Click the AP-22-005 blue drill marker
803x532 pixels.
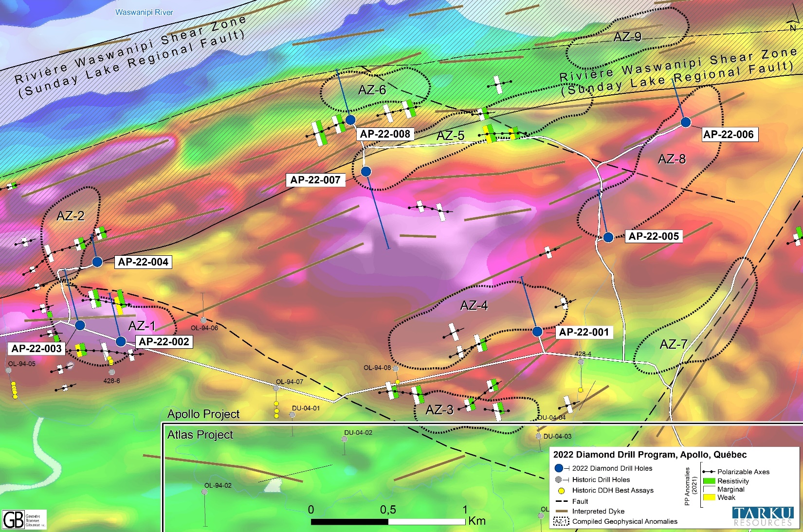click(608, 237)
